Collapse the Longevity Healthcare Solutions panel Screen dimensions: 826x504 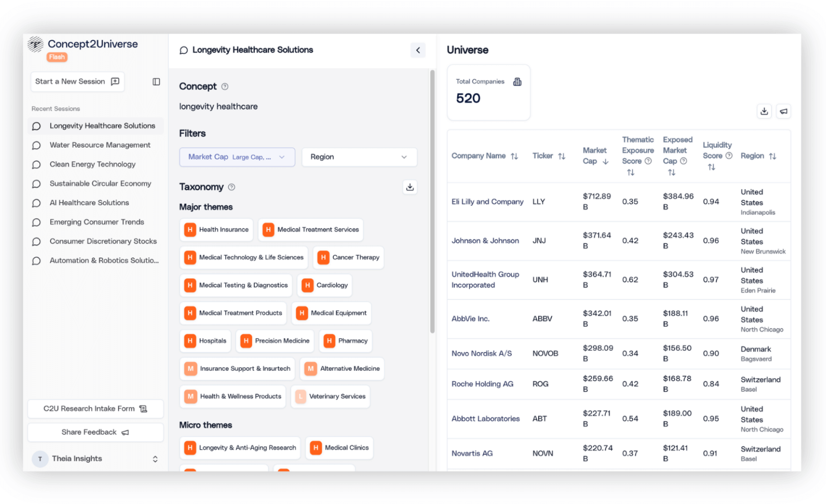click(418, 50)
